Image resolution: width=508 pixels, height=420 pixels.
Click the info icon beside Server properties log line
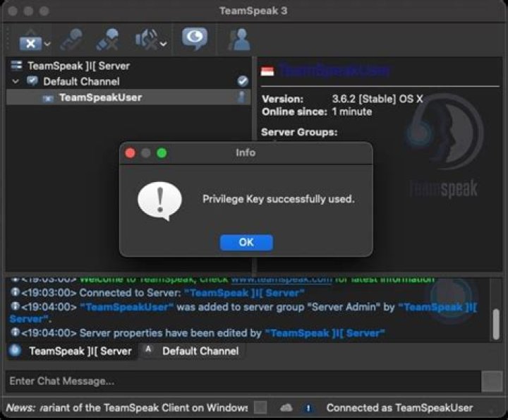(x=15, y=332)
